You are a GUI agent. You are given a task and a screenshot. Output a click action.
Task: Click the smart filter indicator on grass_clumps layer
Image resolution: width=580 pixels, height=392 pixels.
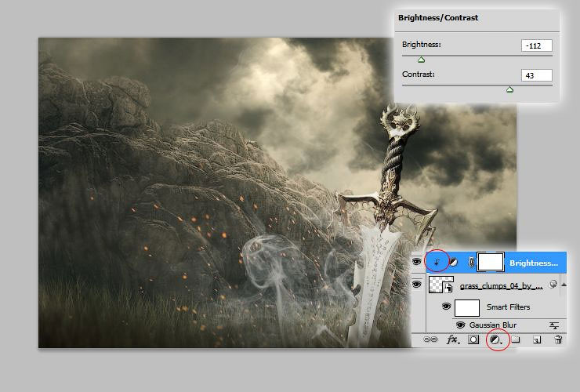(x=553, y=285)
